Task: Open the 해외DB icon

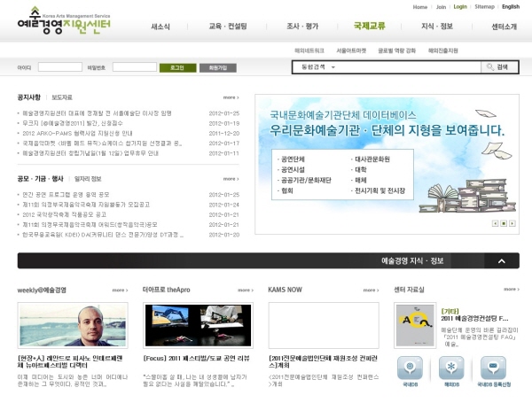Action: click(451, 371)
